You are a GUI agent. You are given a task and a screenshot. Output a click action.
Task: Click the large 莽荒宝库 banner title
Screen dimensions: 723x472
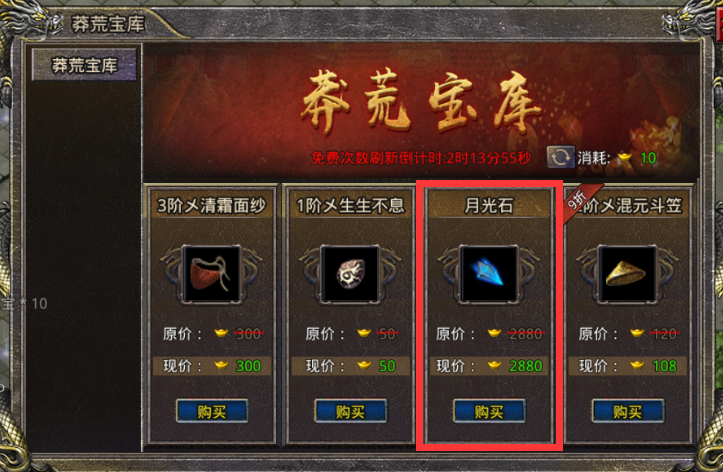(x=421, y=102)
